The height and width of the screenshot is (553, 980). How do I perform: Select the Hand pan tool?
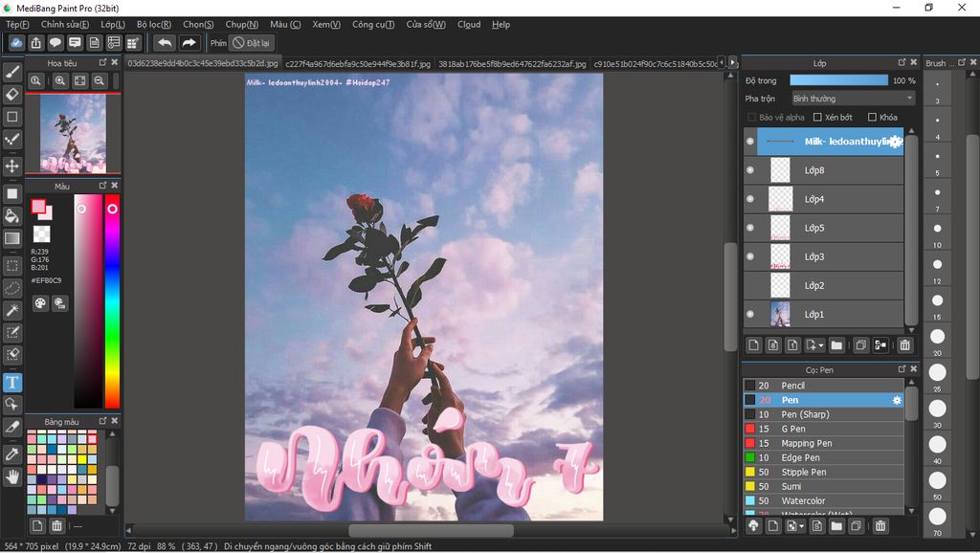click(x=11, y=476)
